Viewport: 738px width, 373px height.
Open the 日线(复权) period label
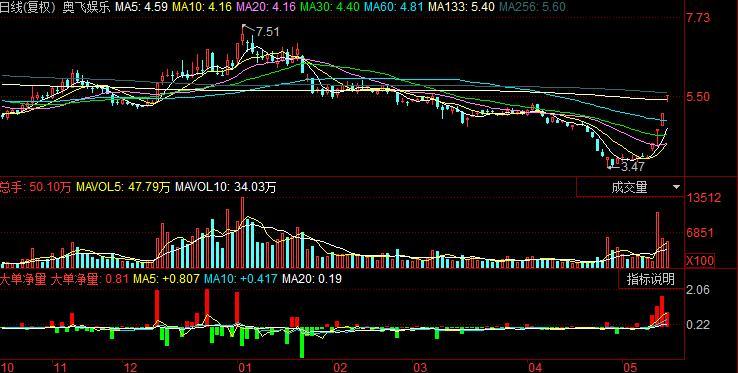pos(29,7)
